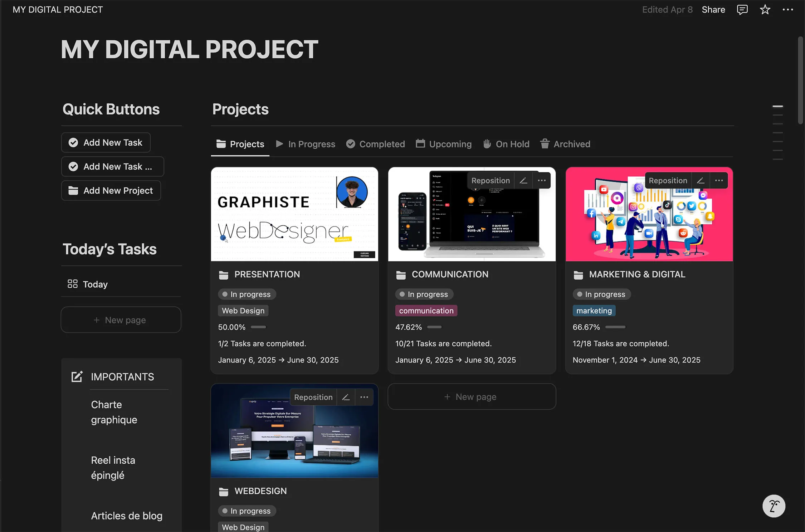The height and width of the screenshot is (532, 805).
Task: Click New page under Today's Tasks
Action: click(121, 320)
